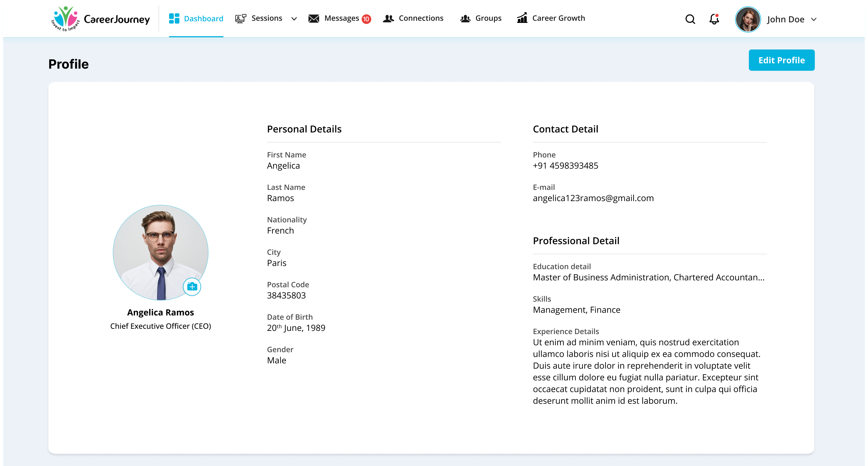This screenshot has height=466, width=868.
Task: Click the Messages envelope icon
Action: click(314, 19)
